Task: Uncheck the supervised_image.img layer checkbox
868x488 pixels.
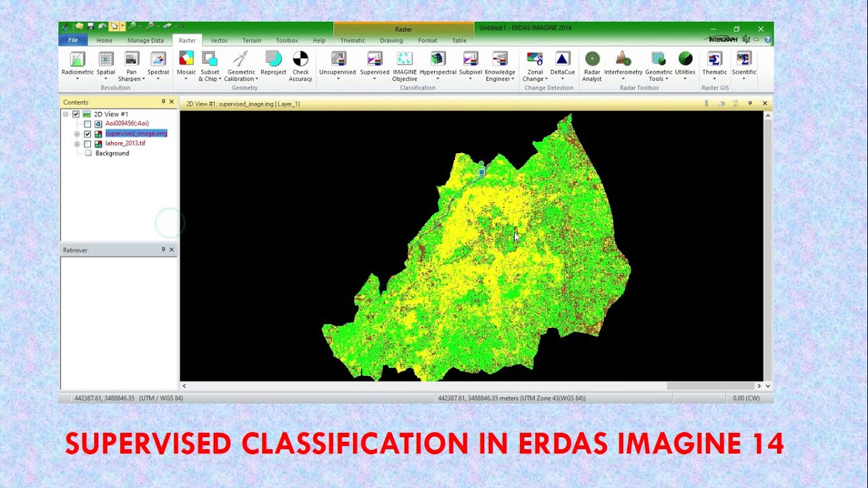Action: [x=87, y=134]
